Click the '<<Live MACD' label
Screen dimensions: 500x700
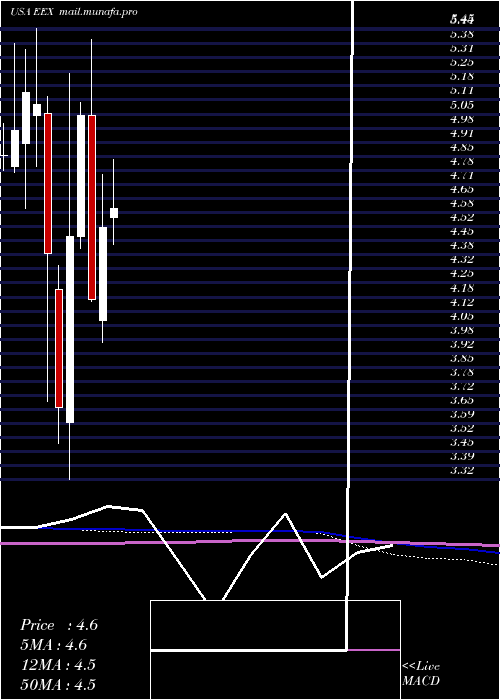(x=421, y=674)
